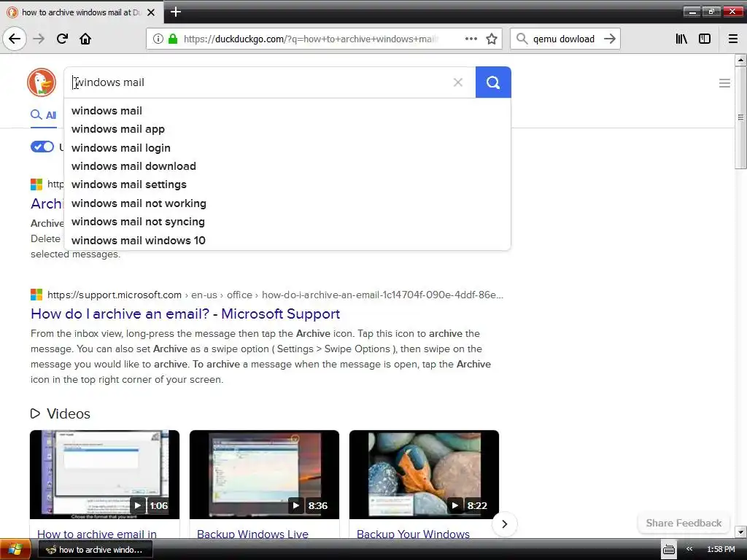747x560 pixels.
Task: Click the page scrollbar down arrow
Action: click(x=740, y=532)
